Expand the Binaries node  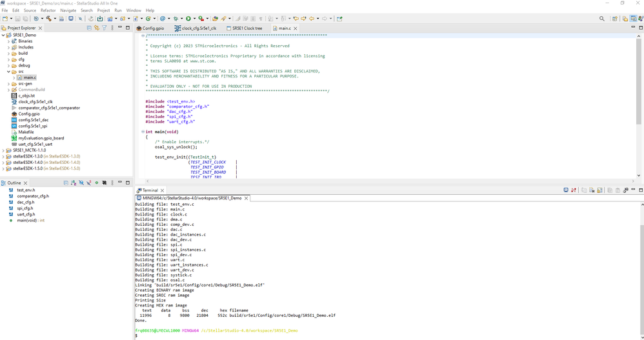[8, 41]
